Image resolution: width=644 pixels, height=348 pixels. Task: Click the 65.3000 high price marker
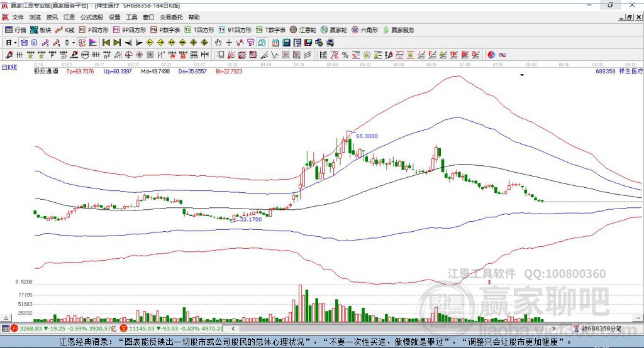pyautogui.click(x=367, y=136)
